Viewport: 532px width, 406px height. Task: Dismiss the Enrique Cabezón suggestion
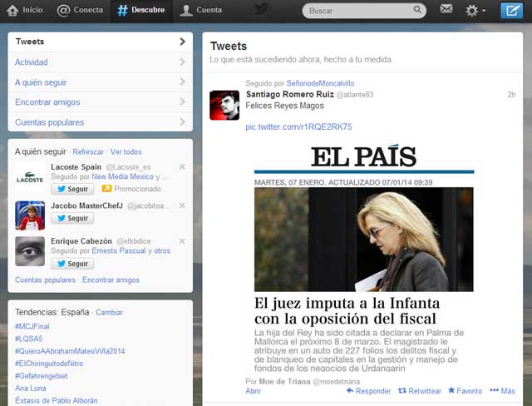click(x=182, y=241)
